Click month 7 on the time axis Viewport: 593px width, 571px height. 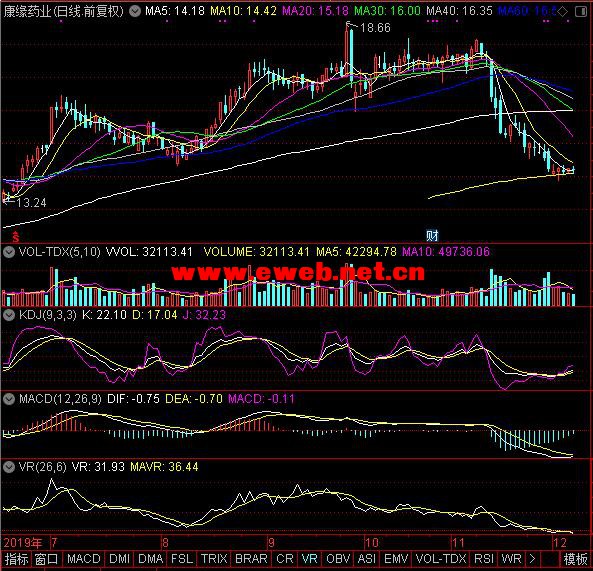[x=54, y=543]
